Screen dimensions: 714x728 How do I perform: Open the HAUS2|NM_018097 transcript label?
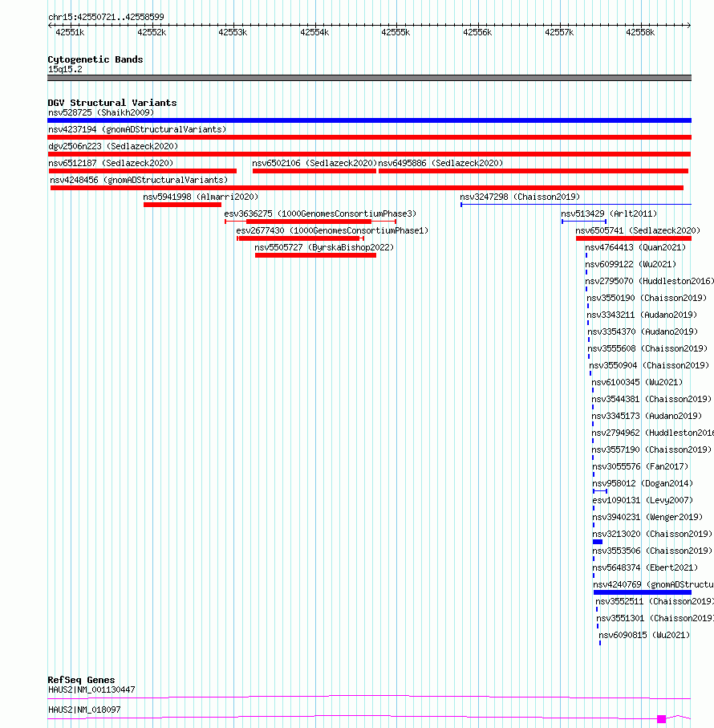click(x=84, y=710)
